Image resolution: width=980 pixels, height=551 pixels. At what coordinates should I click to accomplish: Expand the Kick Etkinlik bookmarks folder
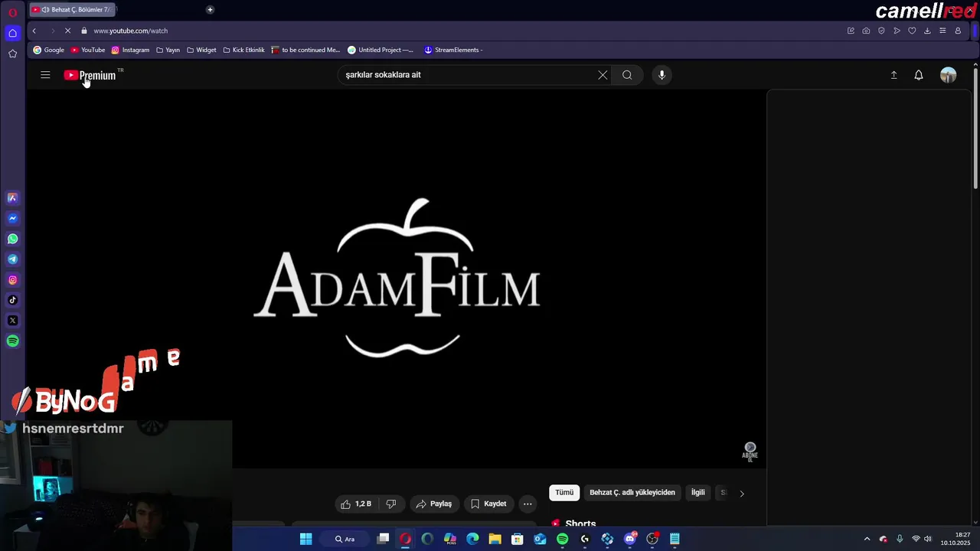243,50
